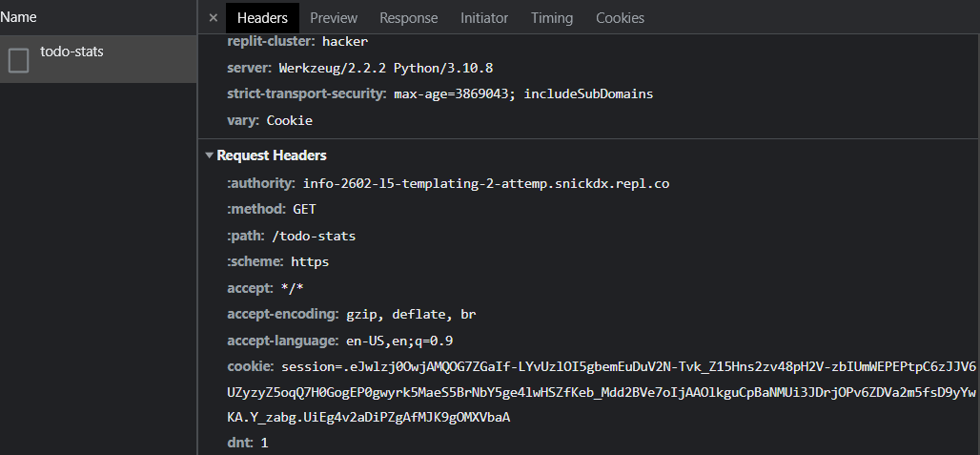Close the request details panel
The image size is (980, 455).
(x=213, y=18)
